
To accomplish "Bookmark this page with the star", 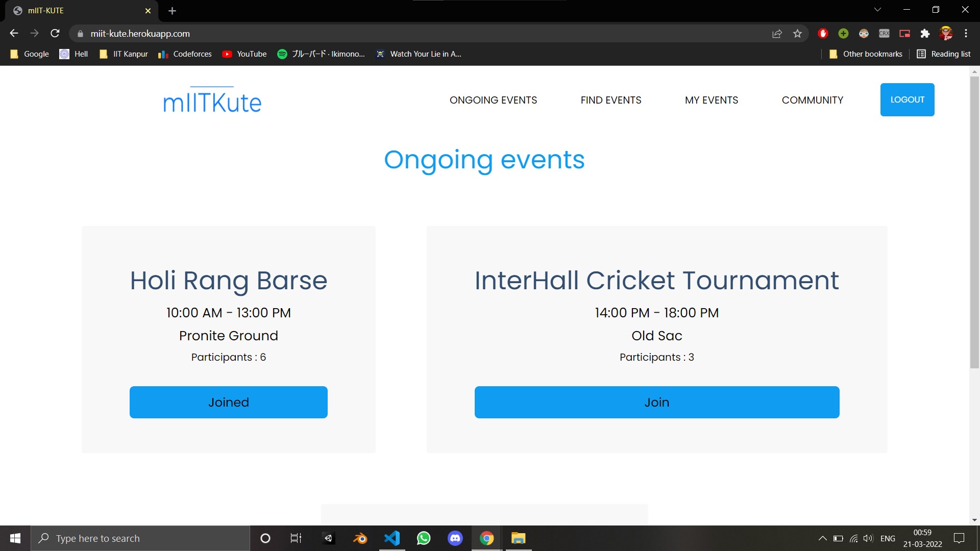I will (797, 34).
